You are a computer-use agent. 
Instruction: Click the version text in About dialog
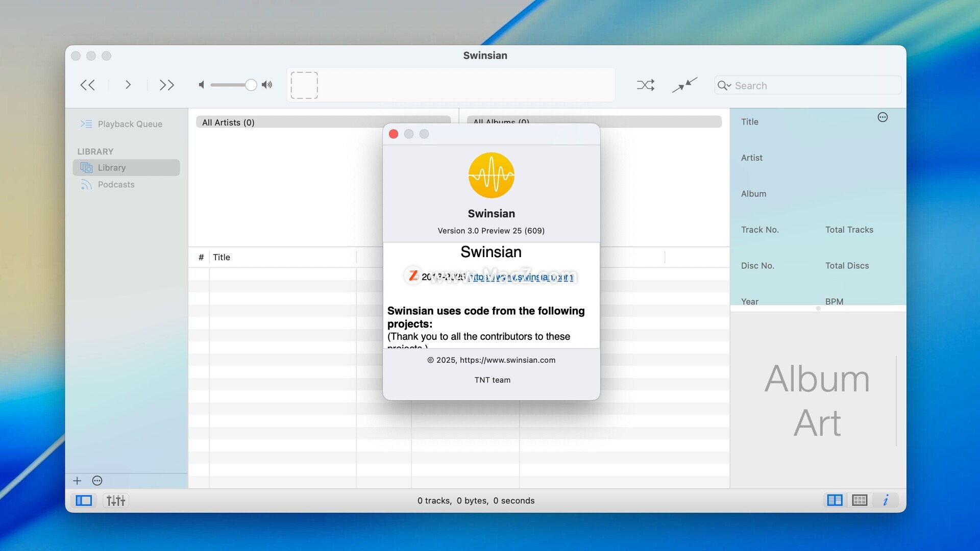[x=491, y=231]
